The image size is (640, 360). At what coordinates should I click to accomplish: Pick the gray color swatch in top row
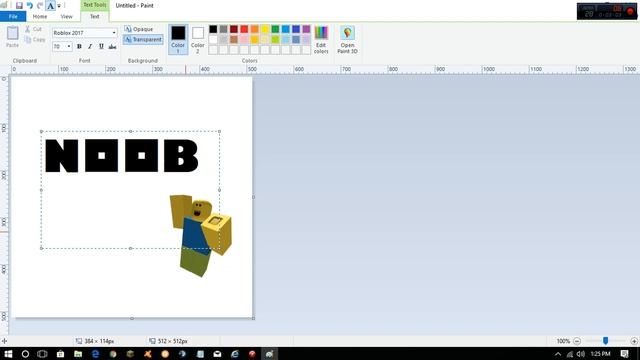pos(223,29)
